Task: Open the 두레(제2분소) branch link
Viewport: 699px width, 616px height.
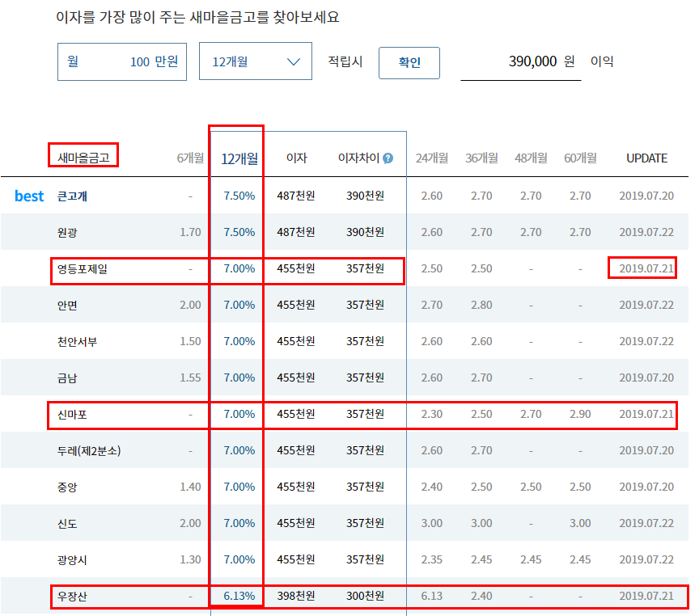Action: (89, 451)
